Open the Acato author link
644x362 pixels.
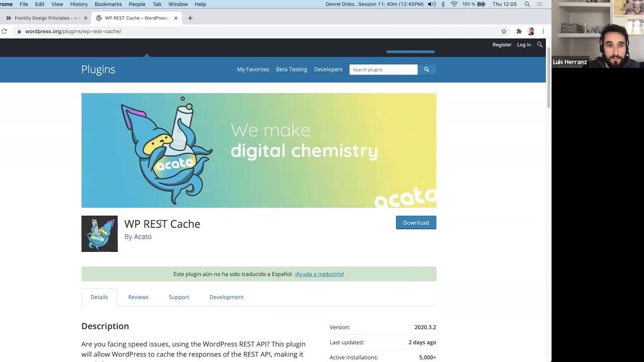tap(142, 237)
